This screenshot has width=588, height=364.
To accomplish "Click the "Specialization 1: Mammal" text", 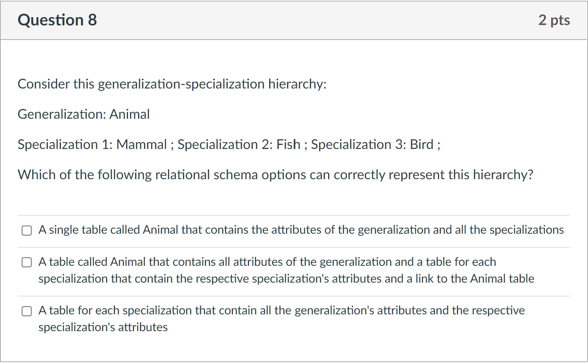I will (92, 144).
